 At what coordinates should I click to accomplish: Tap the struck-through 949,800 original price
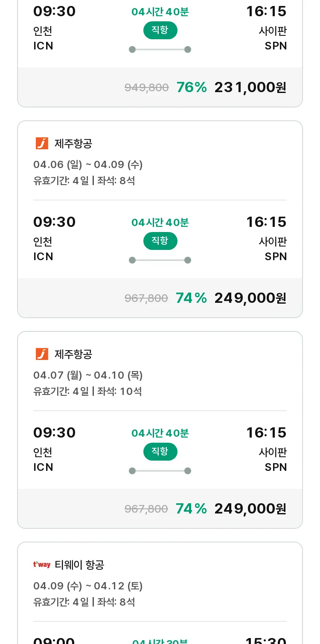147,88
